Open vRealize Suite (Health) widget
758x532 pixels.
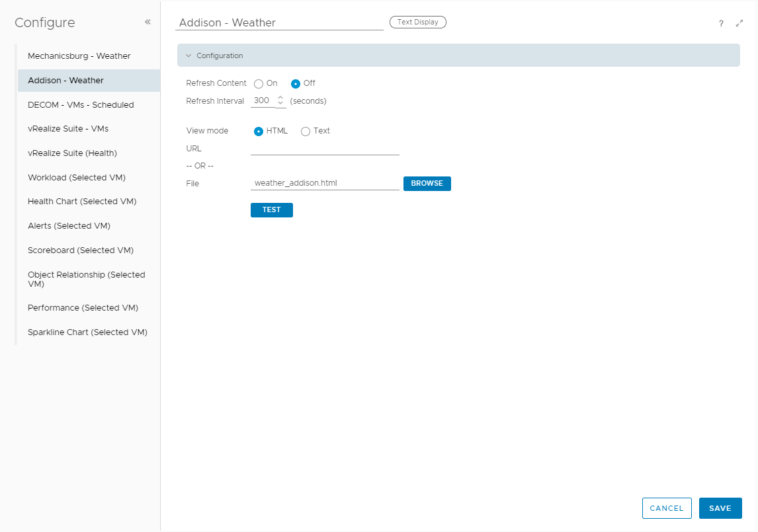(72, 153)
